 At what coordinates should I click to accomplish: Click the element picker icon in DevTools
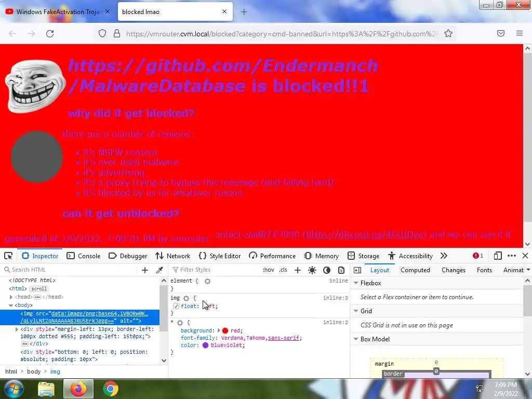point(8,256)
